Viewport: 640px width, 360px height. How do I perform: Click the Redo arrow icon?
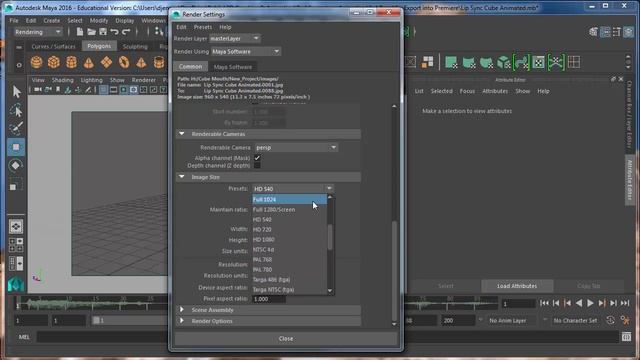tap(126, 32)
